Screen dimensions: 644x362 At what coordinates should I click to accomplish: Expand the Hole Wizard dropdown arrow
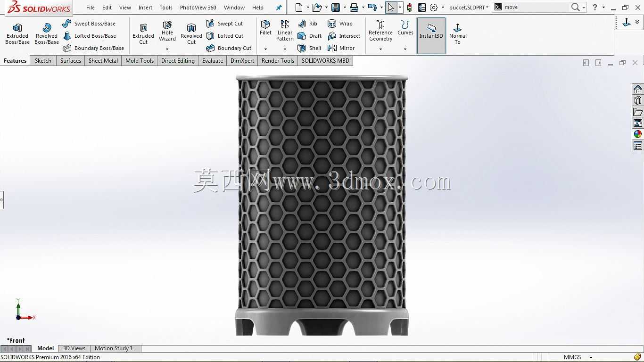click(x=167, y=49)
